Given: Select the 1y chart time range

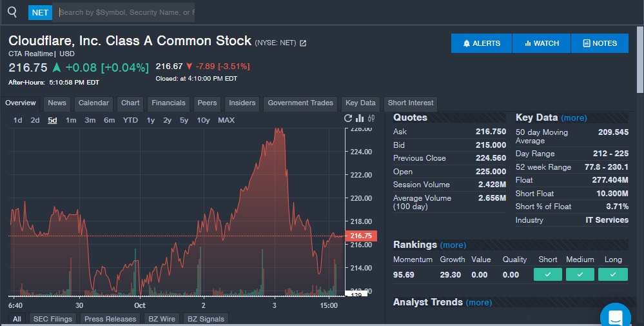Looking at the screenshot, I should [151, 120].
